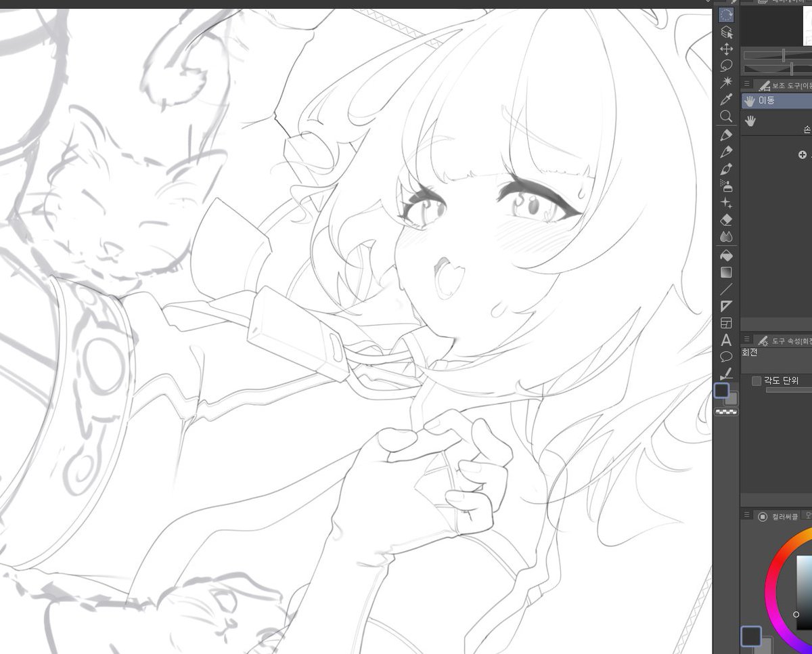Select the Fill bucket tool
The height and width of the screenshot is (654, 812).
tap(726, 255)
